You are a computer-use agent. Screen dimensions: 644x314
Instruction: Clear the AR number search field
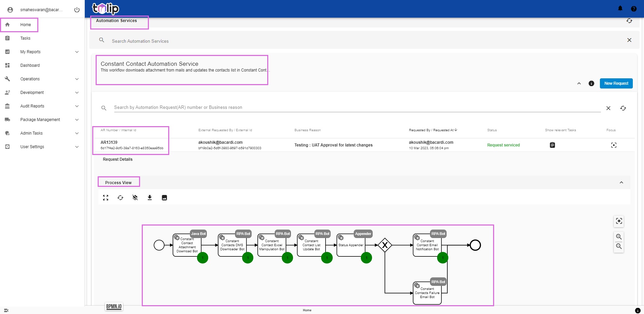608,108
